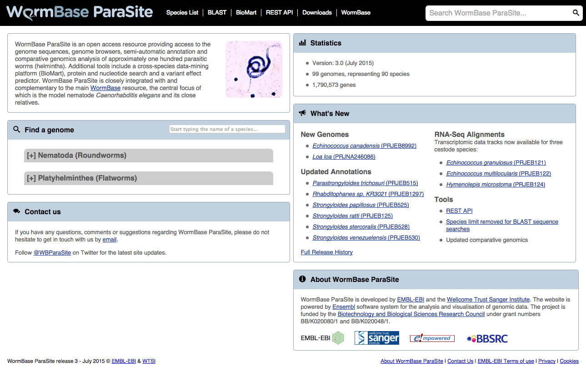Click the EMBL-EBI hexagon logo
The height and width of the screenshot is (392, 586).
(322, 338)
